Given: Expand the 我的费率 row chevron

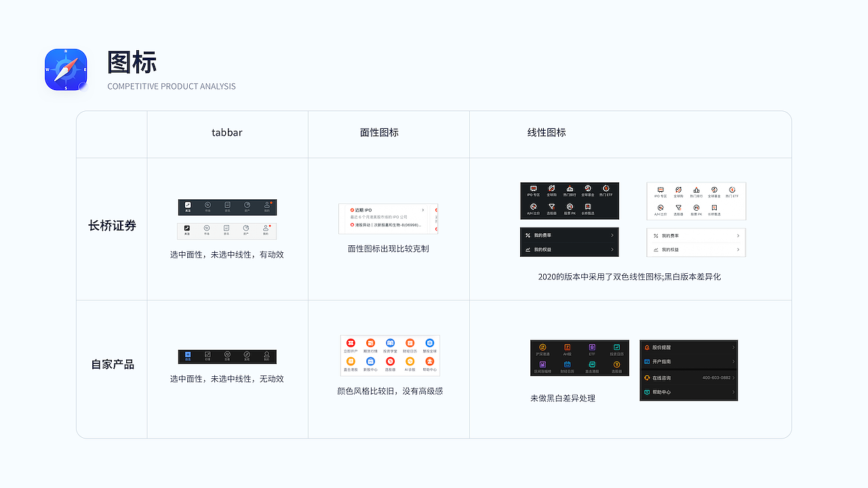Looking at the screenshot, I should pos(612,235).
